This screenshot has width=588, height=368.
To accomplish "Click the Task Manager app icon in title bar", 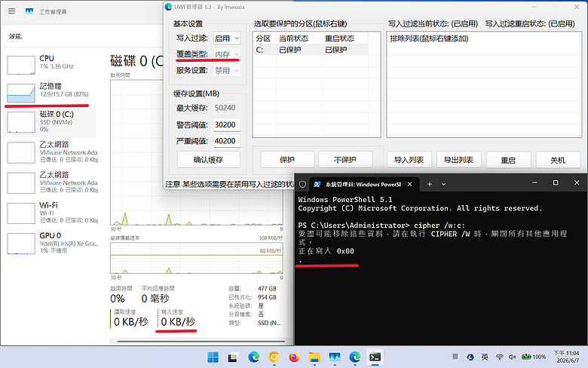I will click(x=29, y=11).
